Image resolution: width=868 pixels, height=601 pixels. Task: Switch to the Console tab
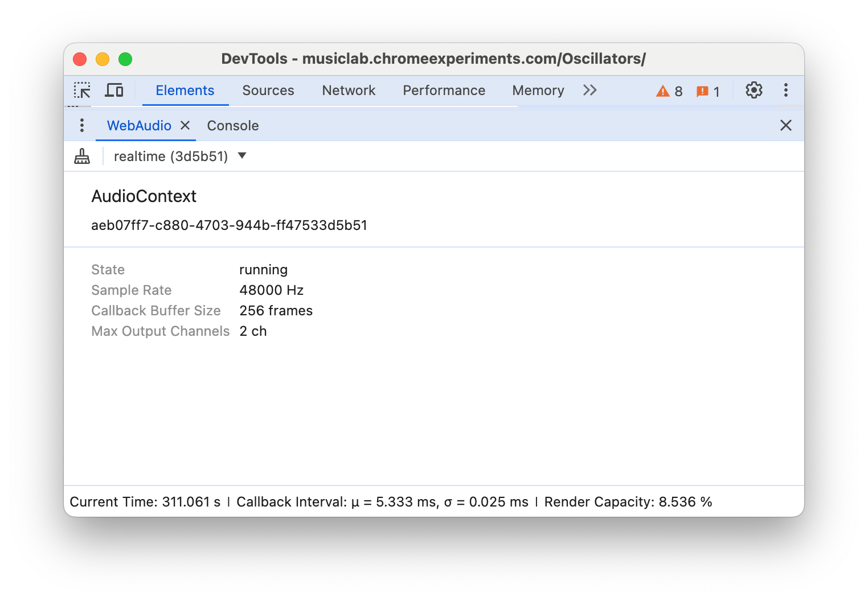click(232, 125)
